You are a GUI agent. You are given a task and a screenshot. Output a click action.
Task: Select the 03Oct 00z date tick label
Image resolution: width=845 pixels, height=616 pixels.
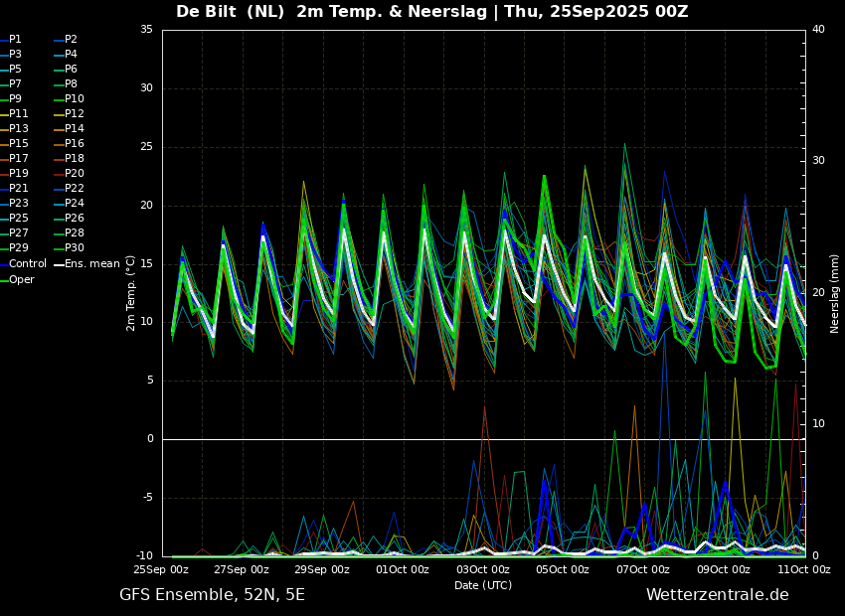click(483, 569)
